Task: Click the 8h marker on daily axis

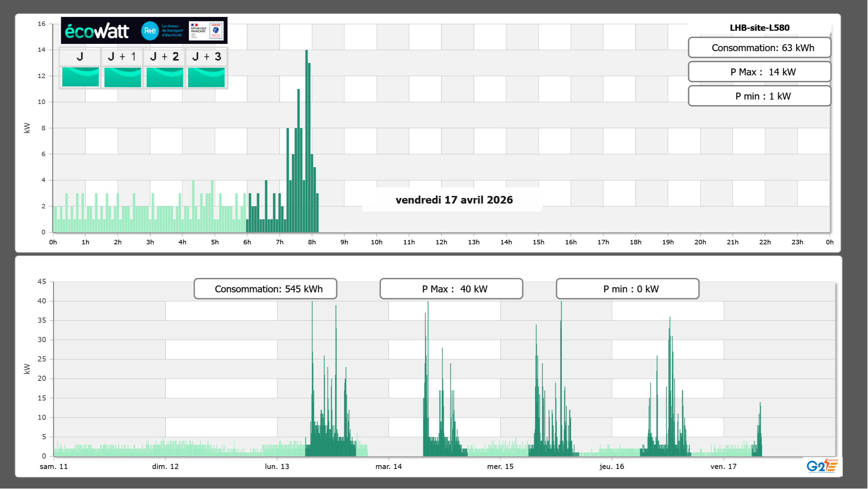Action: pyautogui.click(x=312, y=242)
